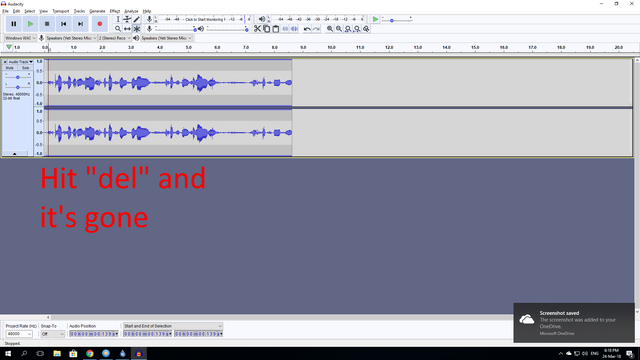Start recording with the red Record button
The image size is (640, 360).
(100, 24)
